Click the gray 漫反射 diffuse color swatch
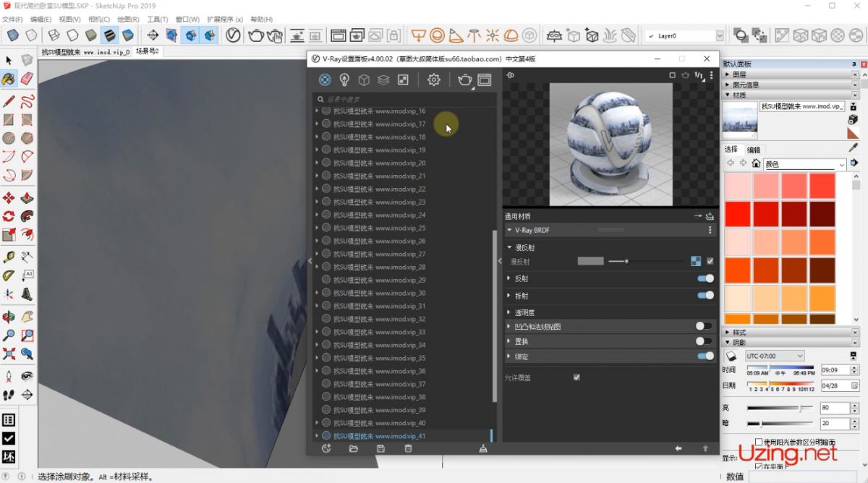 (590, 261)
